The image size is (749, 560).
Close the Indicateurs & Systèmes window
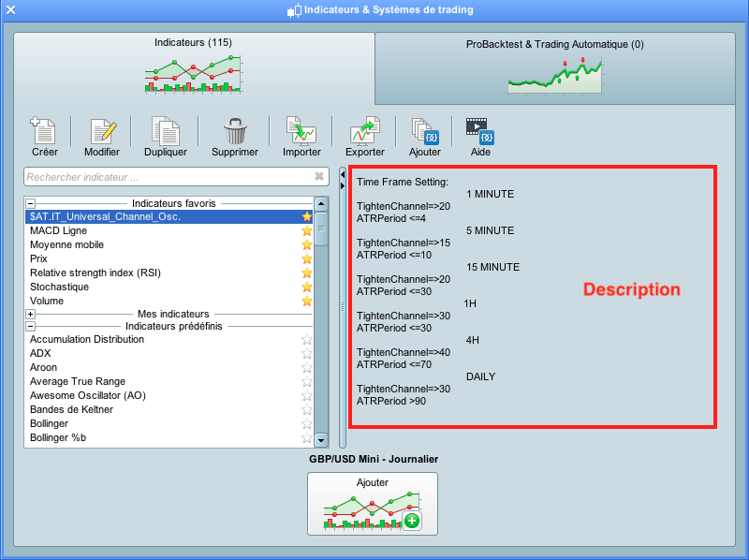click(10, 9)
